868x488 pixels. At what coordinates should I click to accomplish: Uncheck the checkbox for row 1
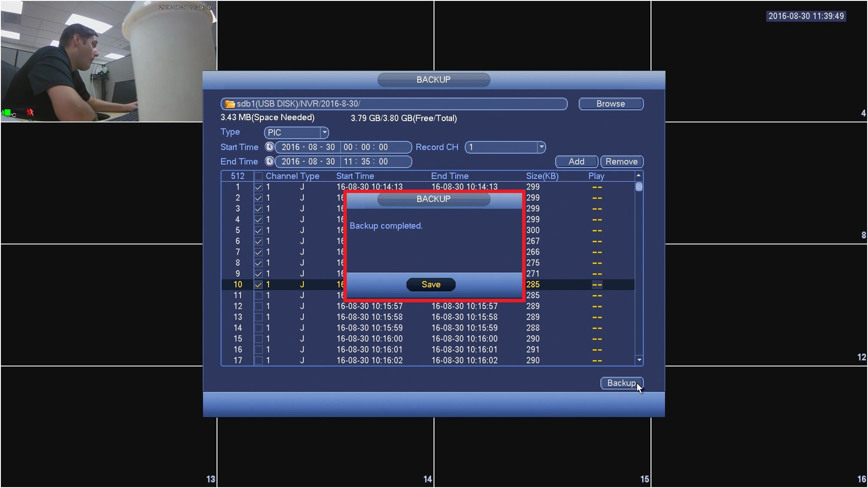[258, 187]
